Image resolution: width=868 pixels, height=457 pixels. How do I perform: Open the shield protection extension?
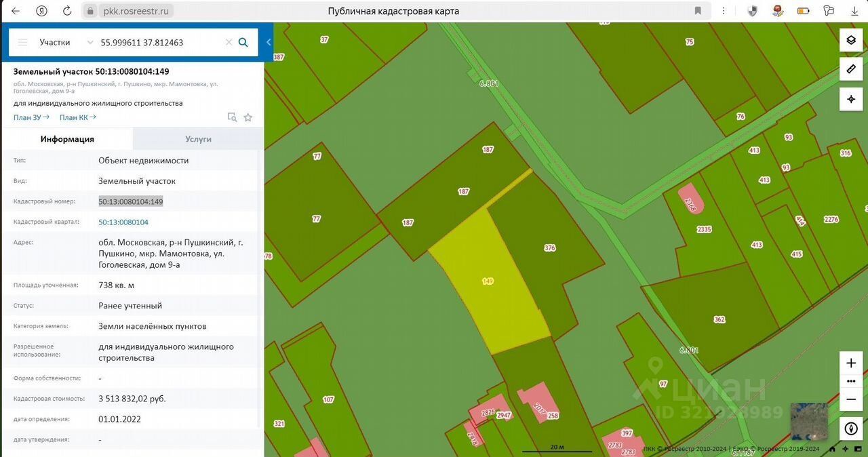coord(752,11)
